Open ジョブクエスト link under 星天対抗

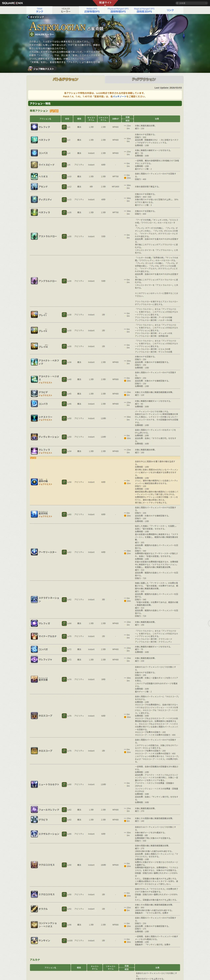[x=45, y=516]
